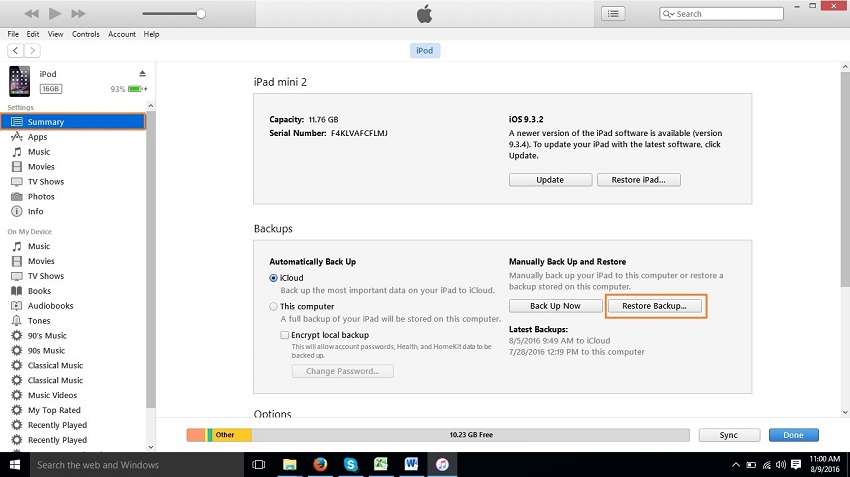Open the Account menu
850x477 pixels.
coord(122,34)
